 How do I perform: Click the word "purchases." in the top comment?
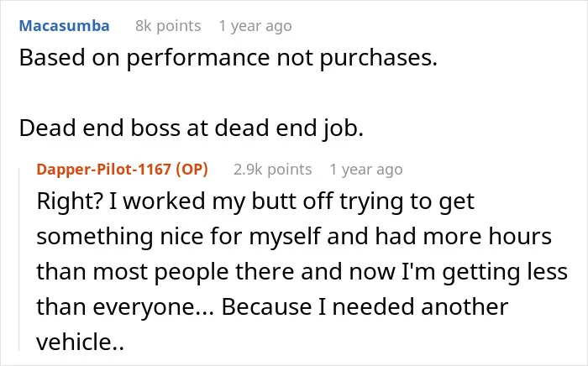coord(378,60)
